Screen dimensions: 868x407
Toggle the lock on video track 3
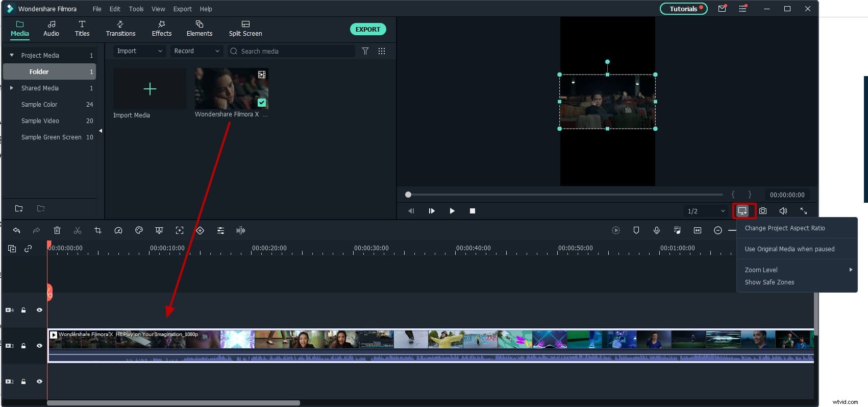pos(23,346)
